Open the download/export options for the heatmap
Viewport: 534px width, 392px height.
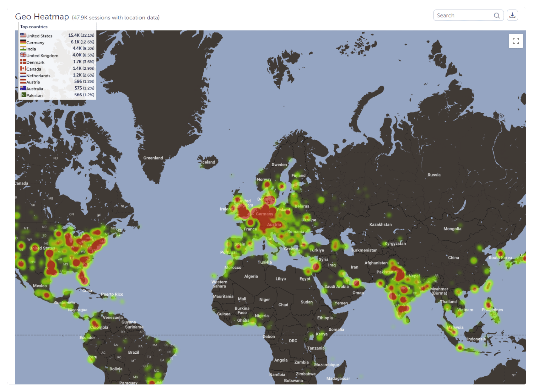(513, 15)
